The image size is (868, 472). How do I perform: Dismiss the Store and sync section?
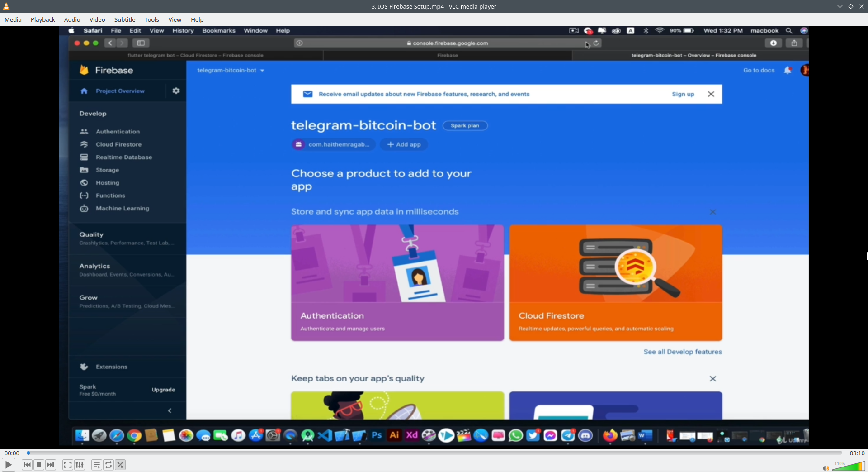coord(712,212)
